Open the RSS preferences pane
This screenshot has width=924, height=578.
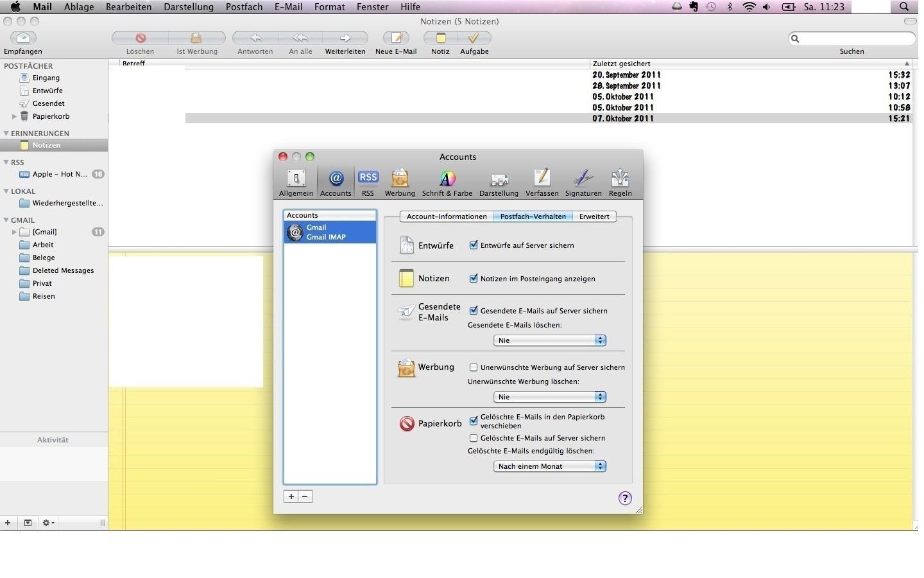coord(368,182)
